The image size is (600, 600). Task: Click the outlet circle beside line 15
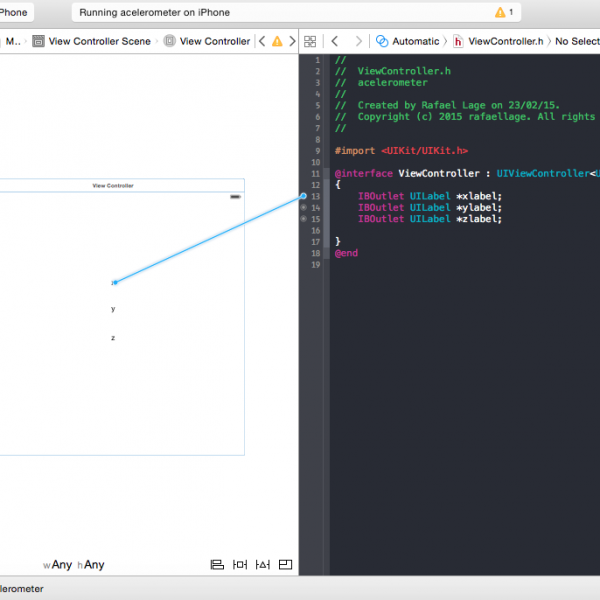(303, 219)
